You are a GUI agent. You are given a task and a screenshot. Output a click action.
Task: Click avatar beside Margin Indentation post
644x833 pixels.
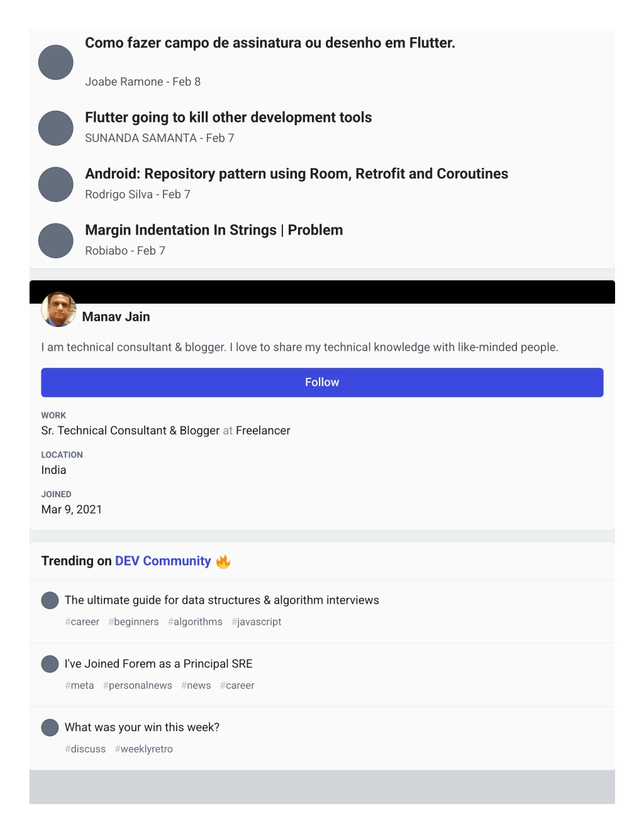tap(56, 241)
